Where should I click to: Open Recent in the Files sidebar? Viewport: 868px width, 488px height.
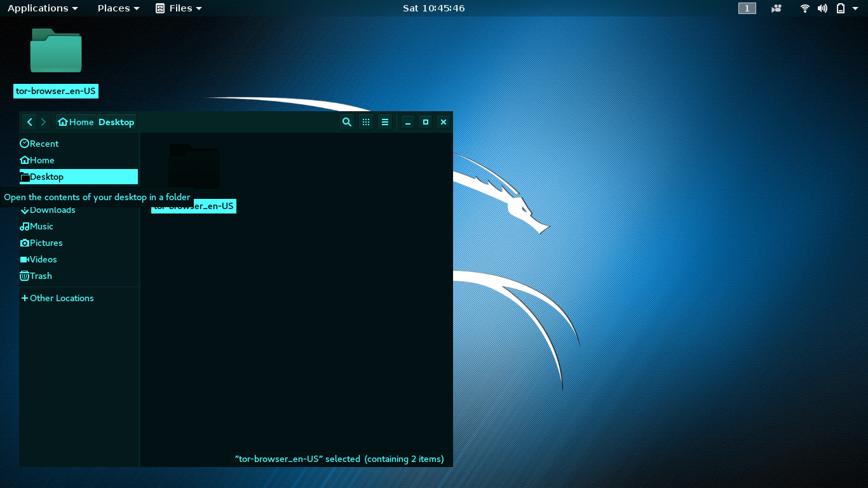(x=79, y=144)
